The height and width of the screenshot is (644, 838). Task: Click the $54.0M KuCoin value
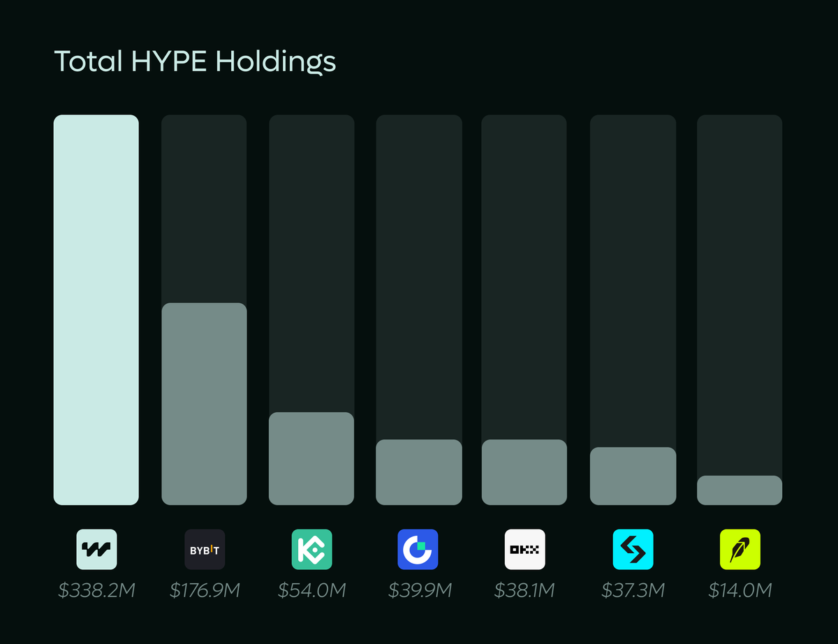pos(311,590)
